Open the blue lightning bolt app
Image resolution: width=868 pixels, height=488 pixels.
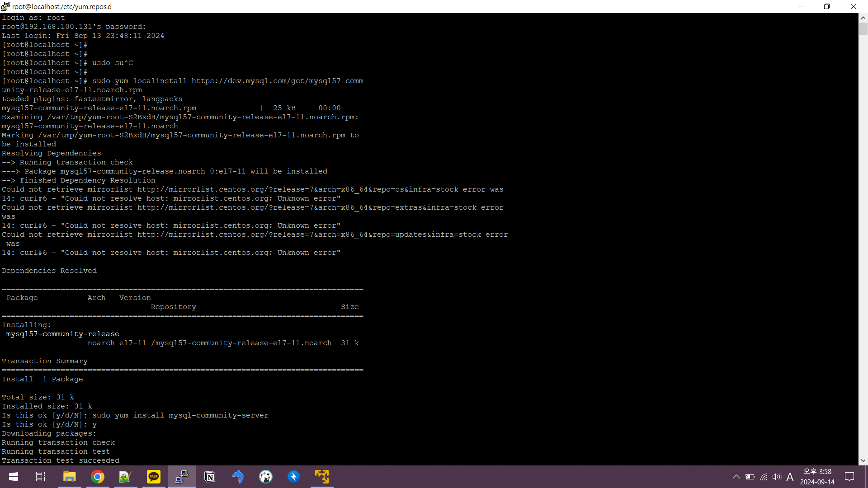(x=294, y=477)
